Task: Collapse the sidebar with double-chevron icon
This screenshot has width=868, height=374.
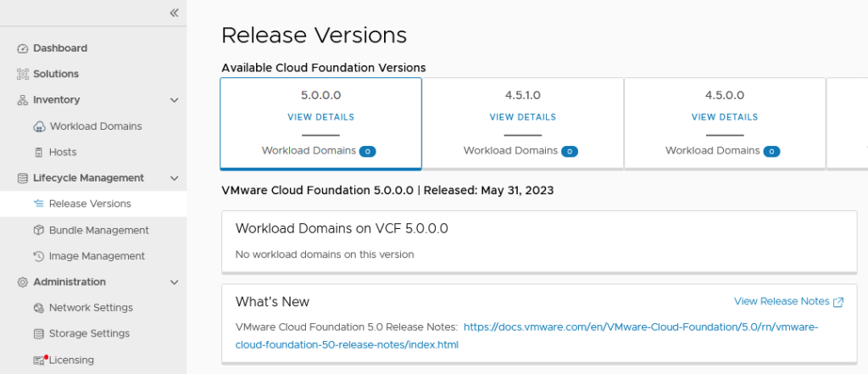Action: 174,13
